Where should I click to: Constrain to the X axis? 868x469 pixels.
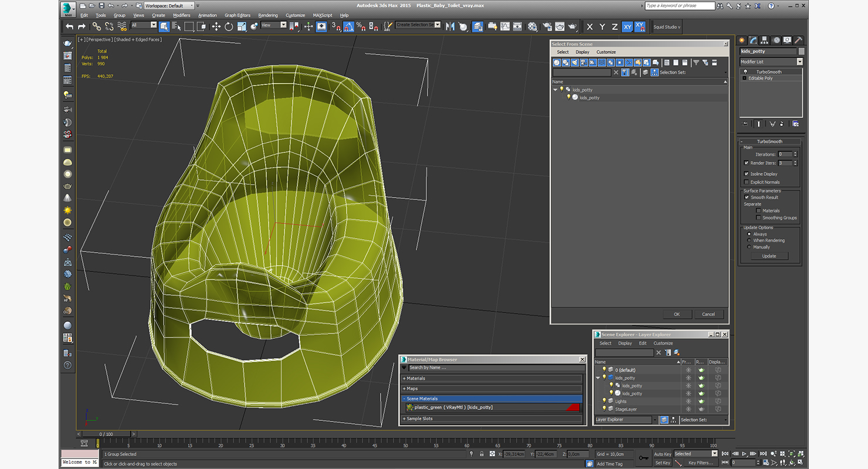(589, 27)
